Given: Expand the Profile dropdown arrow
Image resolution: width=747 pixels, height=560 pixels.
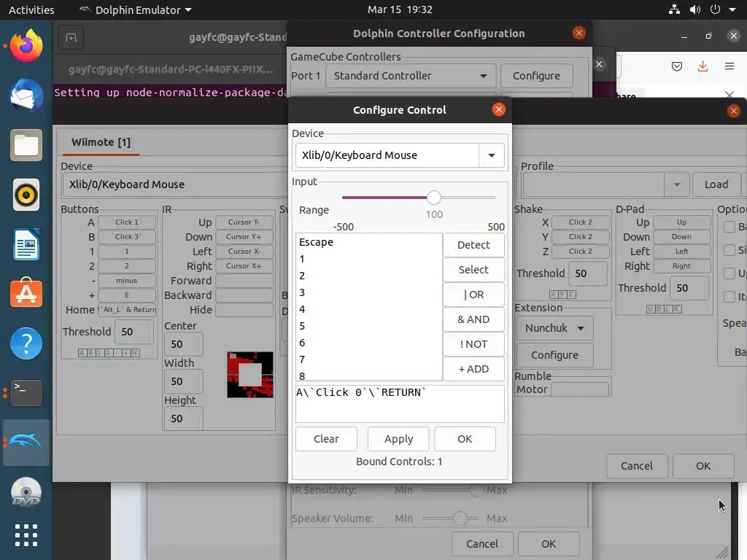Looking at the screenshot, I should (676, 184).
